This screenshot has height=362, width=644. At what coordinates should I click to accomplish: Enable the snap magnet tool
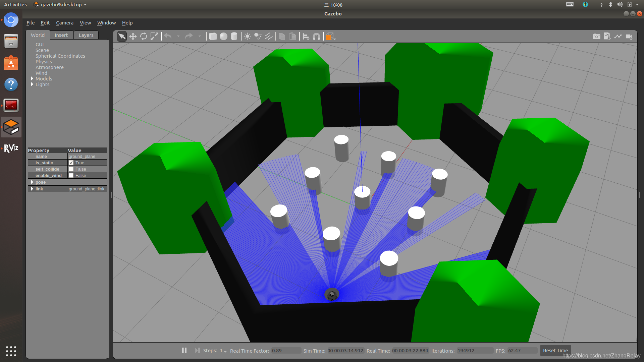[316, 36]
